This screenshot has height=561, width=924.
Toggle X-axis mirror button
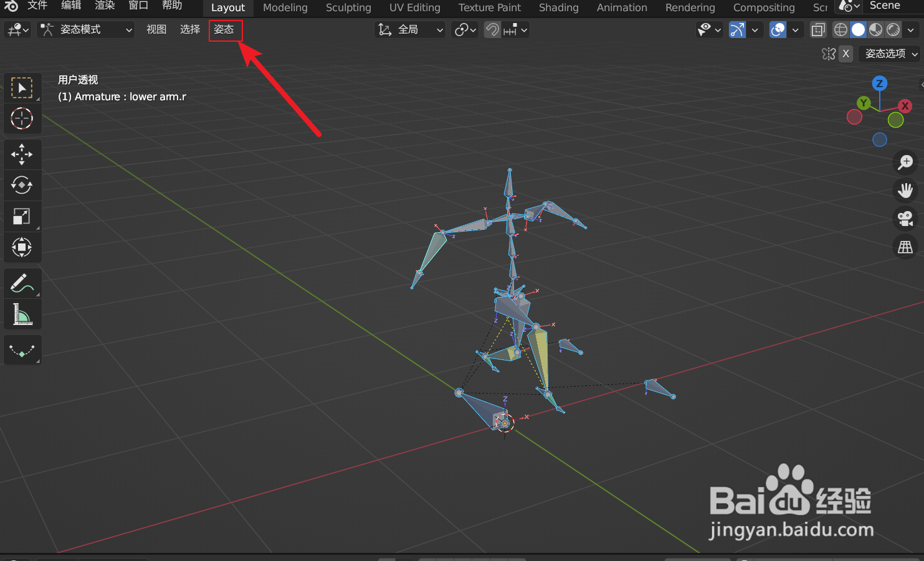click(845, 54)
